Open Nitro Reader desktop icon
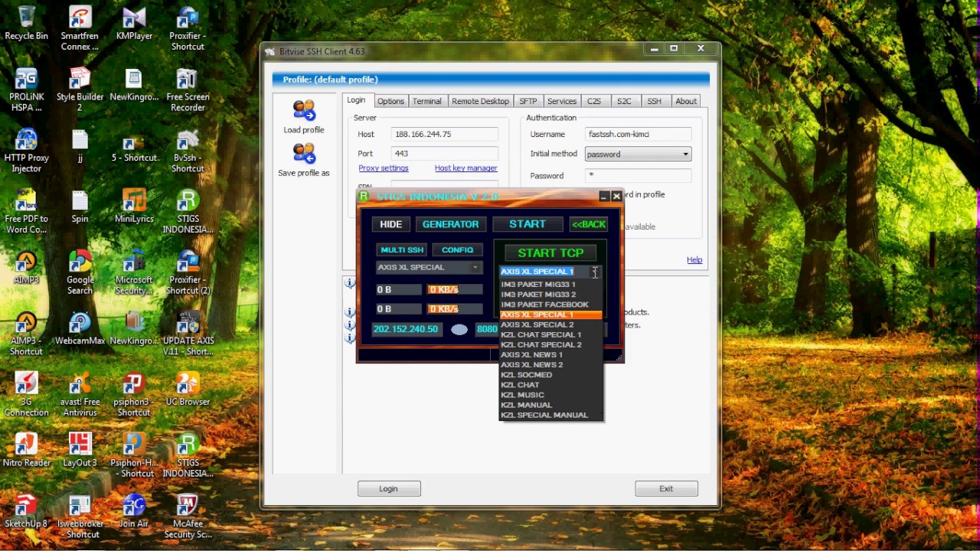Viewport: 980px width, 551px height. (26, 450)
